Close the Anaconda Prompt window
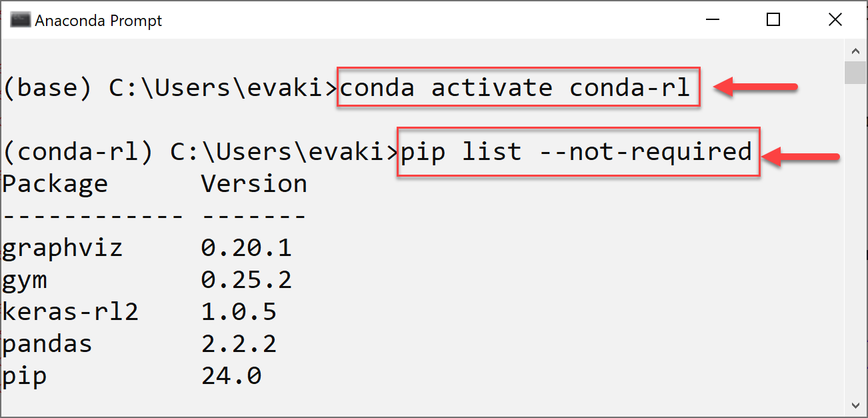The width and height of the screenshot is (868, 418). coord(835,20)
